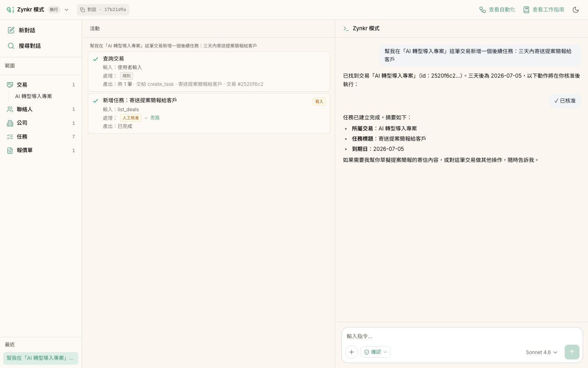Click the document icon beside 報價單
Screen dimensions: 588x368
tap(10, 150)
